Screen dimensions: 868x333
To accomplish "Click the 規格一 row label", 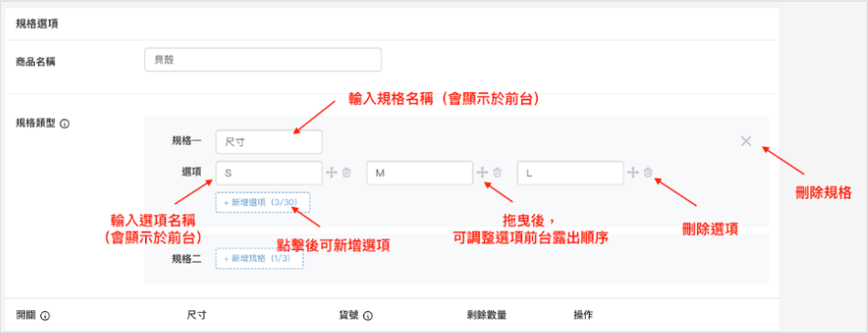I will click(187, 141).
